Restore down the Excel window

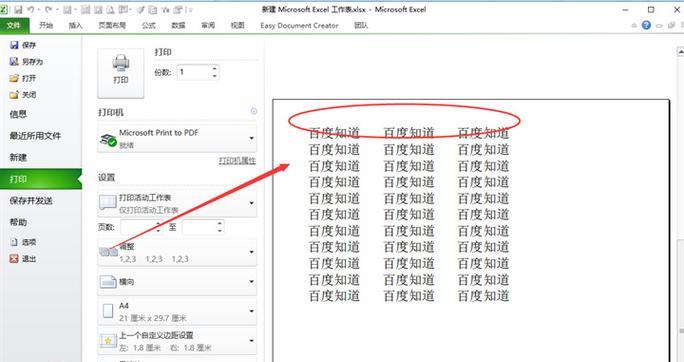click(x=651, y=9)
